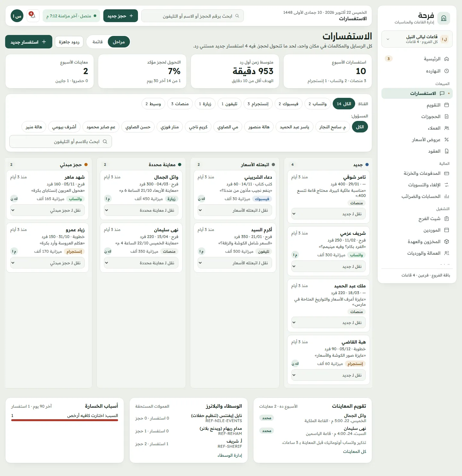Select الاستفسارات in the sidebar menu
Screen dimensions: 462x476
[417, 93]
